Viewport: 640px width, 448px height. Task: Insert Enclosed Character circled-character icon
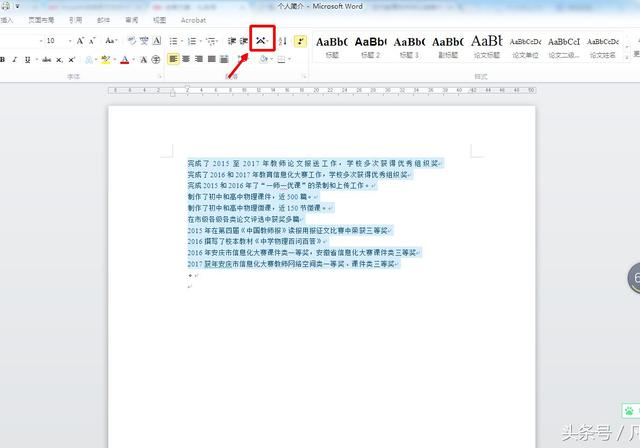click(156, 60)
